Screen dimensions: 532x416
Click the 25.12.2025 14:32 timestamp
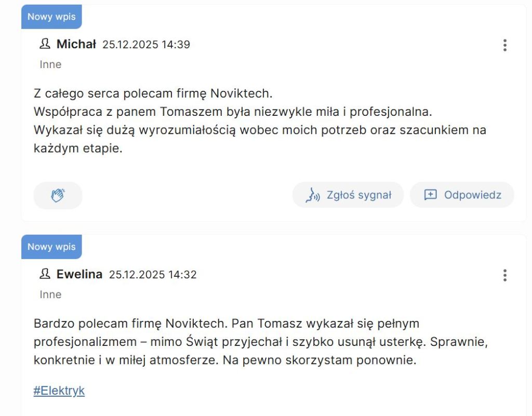(153, 275)
